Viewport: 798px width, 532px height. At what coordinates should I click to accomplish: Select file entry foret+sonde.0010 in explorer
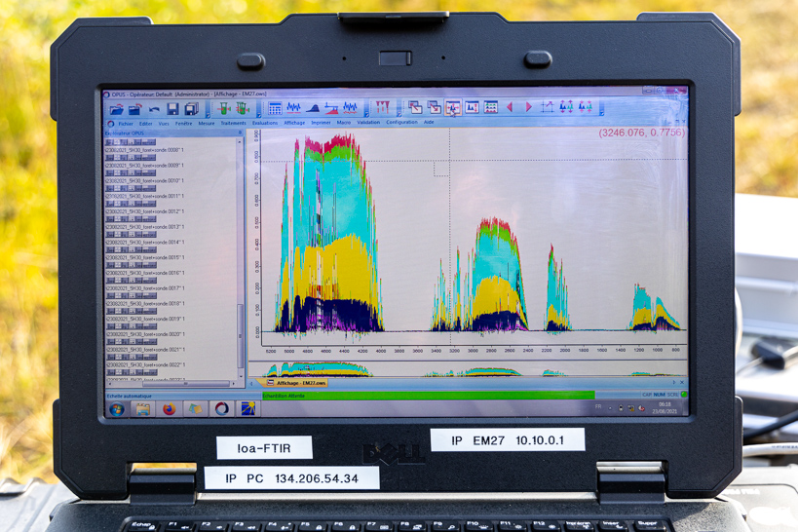[144, 180]
